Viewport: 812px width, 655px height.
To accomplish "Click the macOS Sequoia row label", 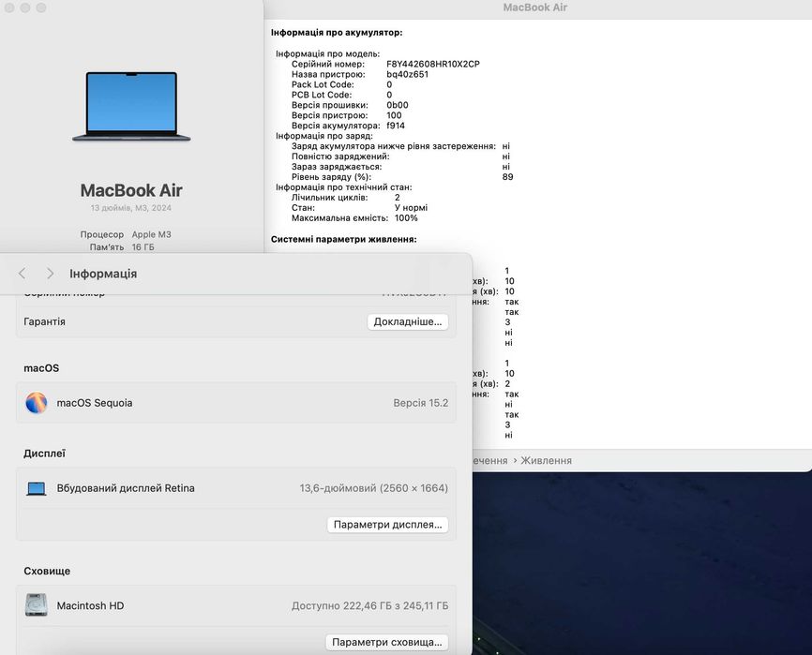I will click(95, 403).
